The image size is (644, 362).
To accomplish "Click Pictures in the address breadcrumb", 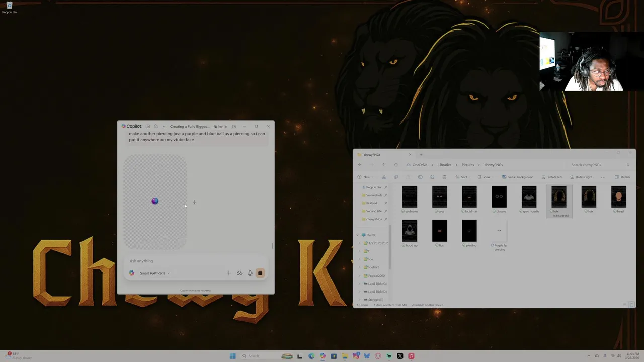I will (x=468, y=165).
